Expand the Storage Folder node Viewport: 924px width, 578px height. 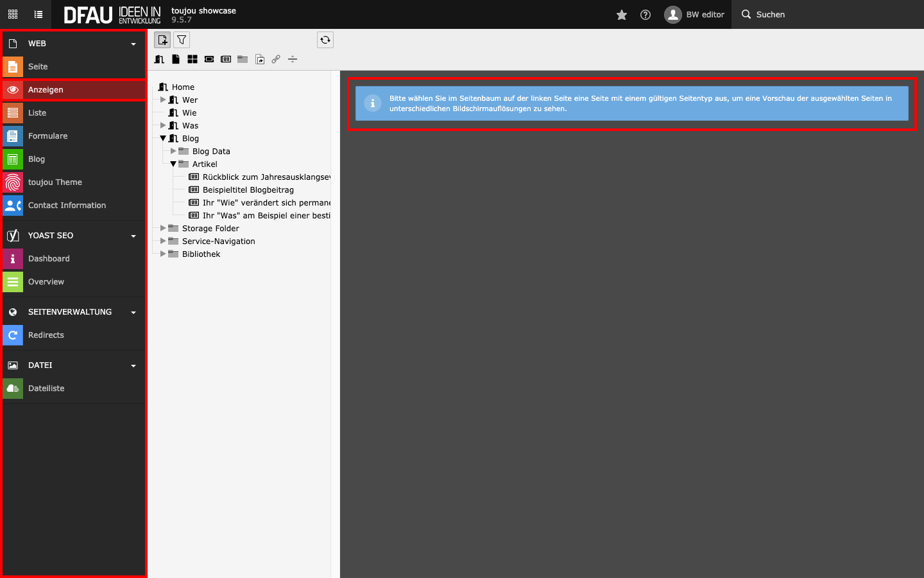(x=163, y=228)
